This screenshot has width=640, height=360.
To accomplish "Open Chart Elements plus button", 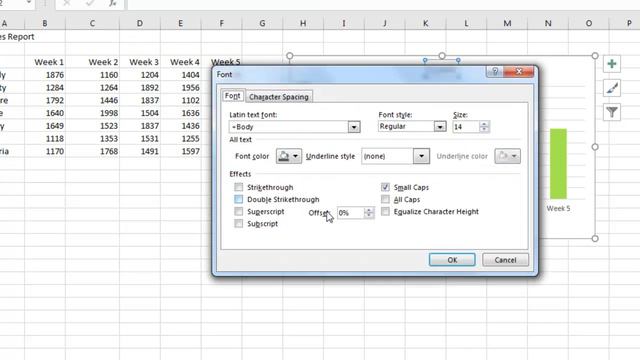I will point(611,64).
